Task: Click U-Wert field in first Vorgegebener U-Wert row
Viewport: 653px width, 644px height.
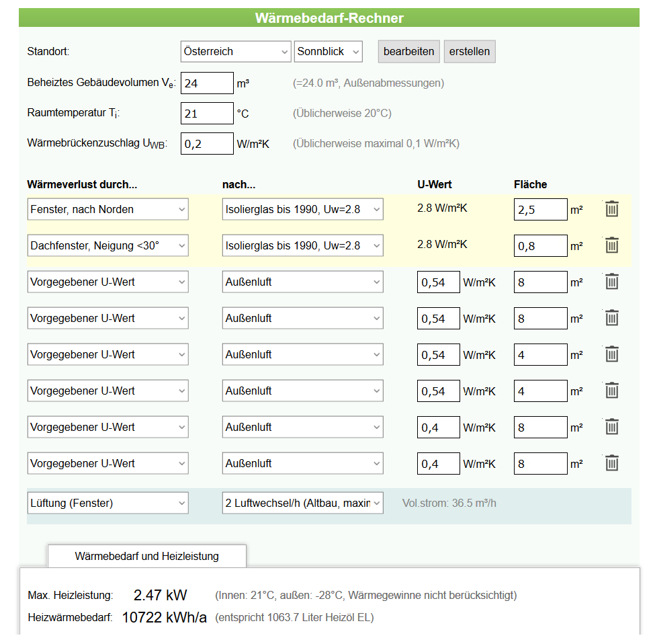Action: [x=439, y=282]
